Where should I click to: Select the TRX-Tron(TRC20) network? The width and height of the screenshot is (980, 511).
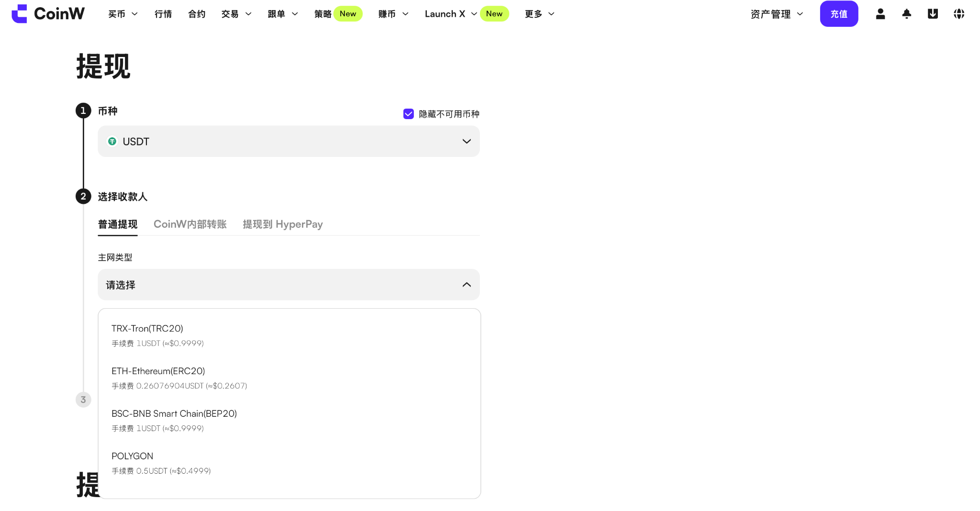[289, 335]
